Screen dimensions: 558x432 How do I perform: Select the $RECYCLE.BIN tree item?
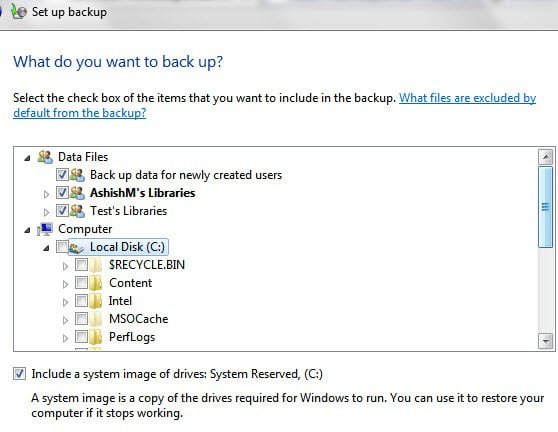coord(147,265)
